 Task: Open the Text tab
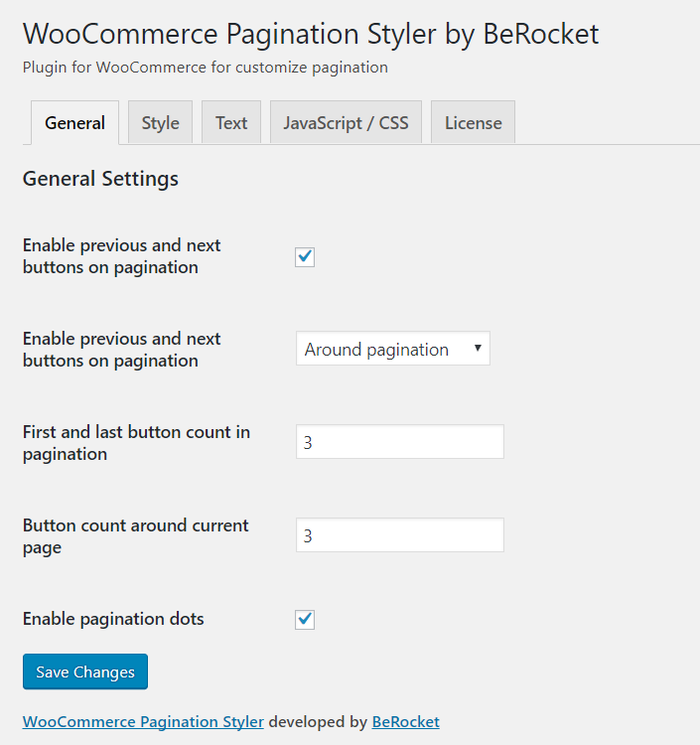231,122
